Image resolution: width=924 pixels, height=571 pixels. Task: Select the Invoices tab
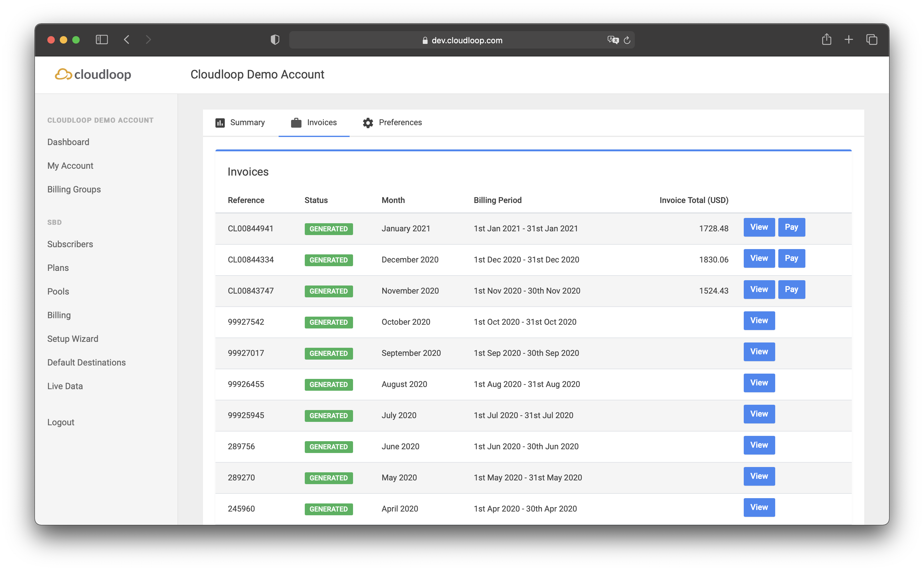coord(314,122)
